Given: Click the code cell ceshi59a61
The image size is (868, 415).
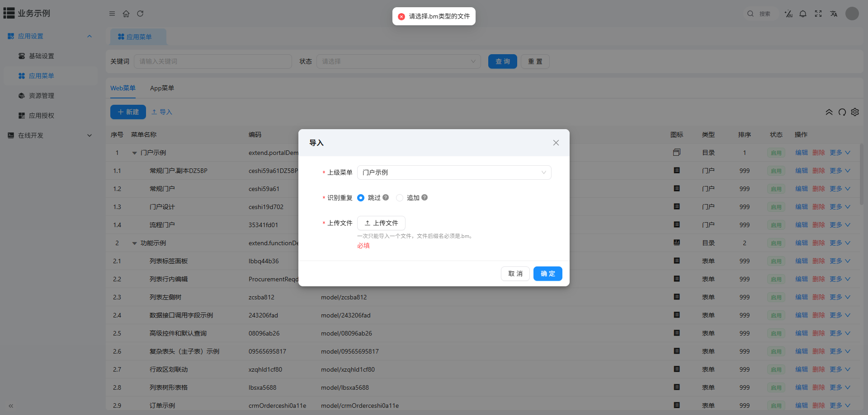Looking at the screenshot, I should point(264,189).
